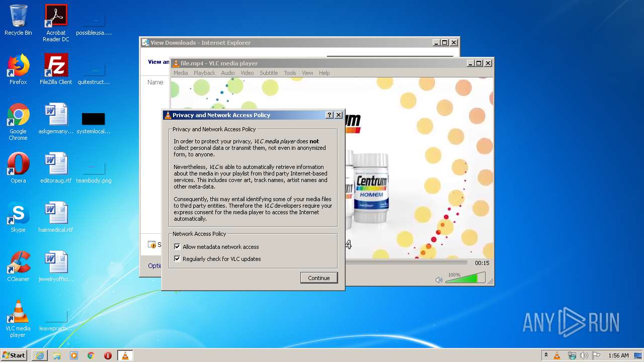Click the Name column in View Downloads
Viewport: 644px width, 362px height.
pos(155,82)
